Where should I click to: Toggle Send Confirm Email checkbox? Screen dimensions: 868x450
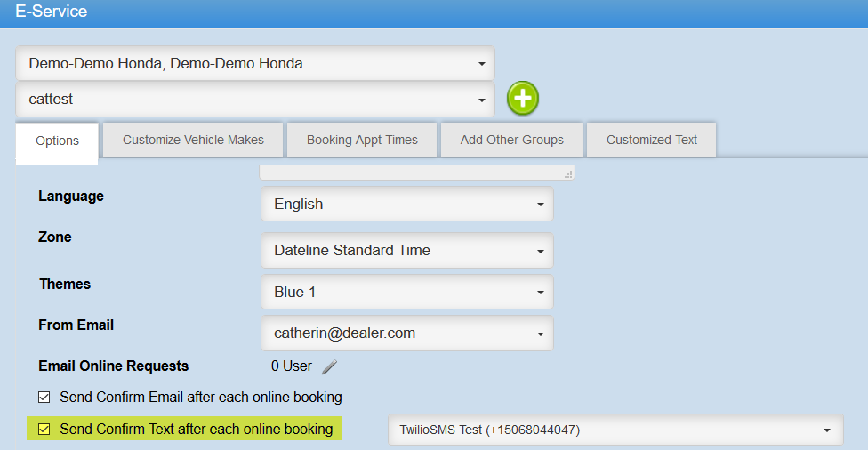pyautogui.click(x=44, y=397)
